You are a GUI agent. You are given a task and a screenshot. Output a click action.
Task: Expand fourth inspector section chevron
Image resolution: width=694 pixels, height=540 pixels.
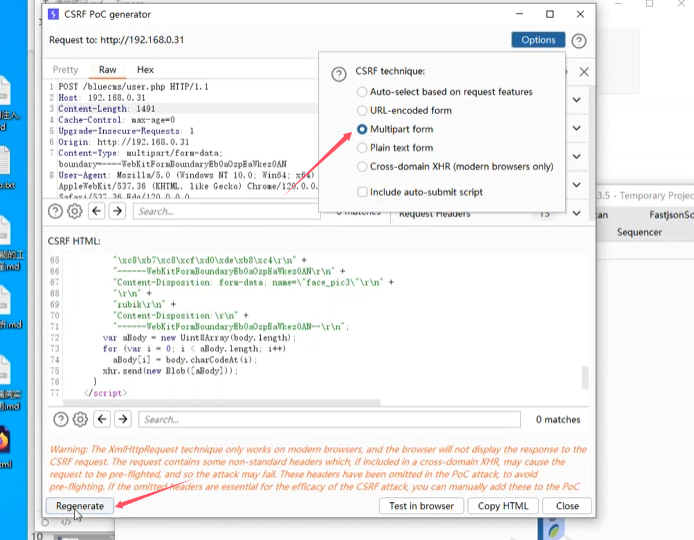tap(576, 185)
